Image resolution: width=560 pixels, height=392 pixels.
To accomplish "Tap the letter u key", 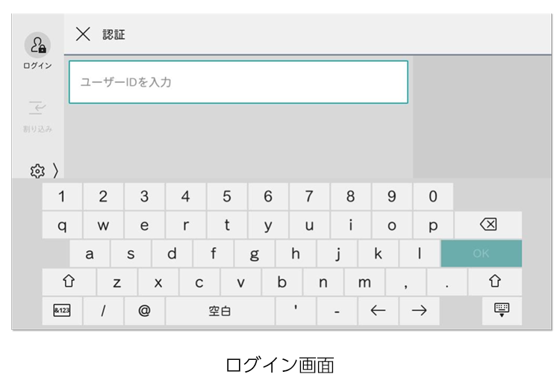I will tap(309, 225).
